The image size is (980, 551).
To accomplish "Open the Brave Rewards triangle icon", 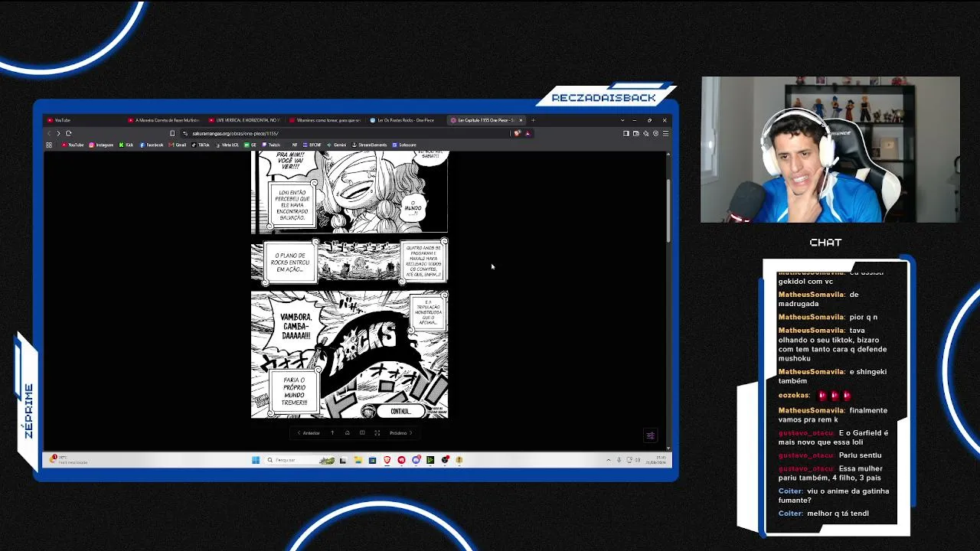I will (528, 133).
